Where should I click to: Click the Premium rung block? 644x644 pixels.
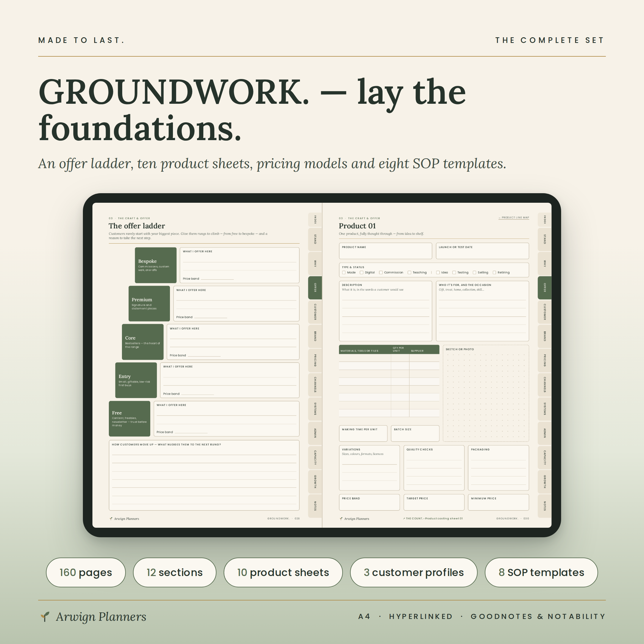[x=149, y=304]
